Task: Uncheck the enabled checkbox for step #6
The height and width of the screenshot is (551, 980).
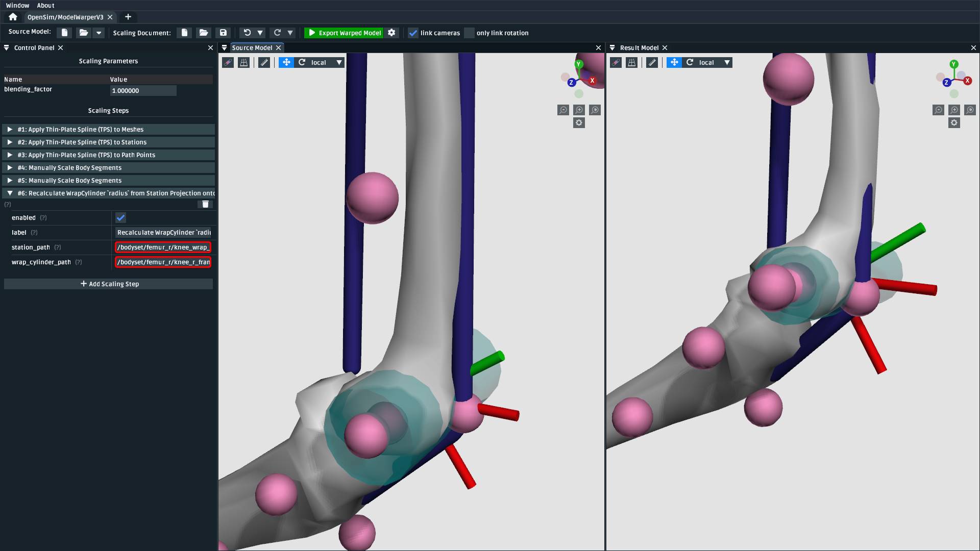Action: (x=120, y=218)
